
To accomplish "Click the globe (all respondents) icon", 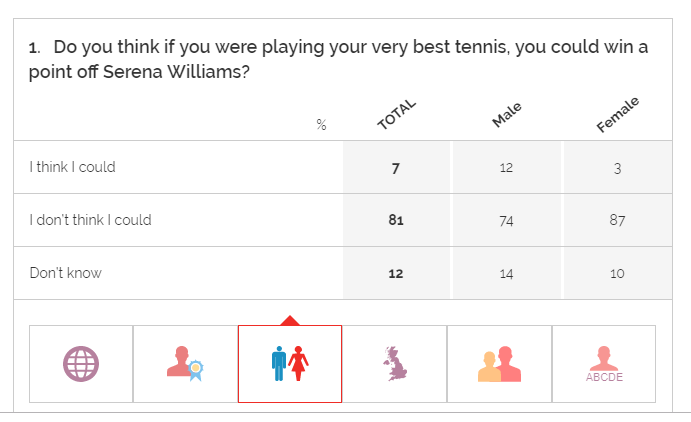I will point(81,364).
